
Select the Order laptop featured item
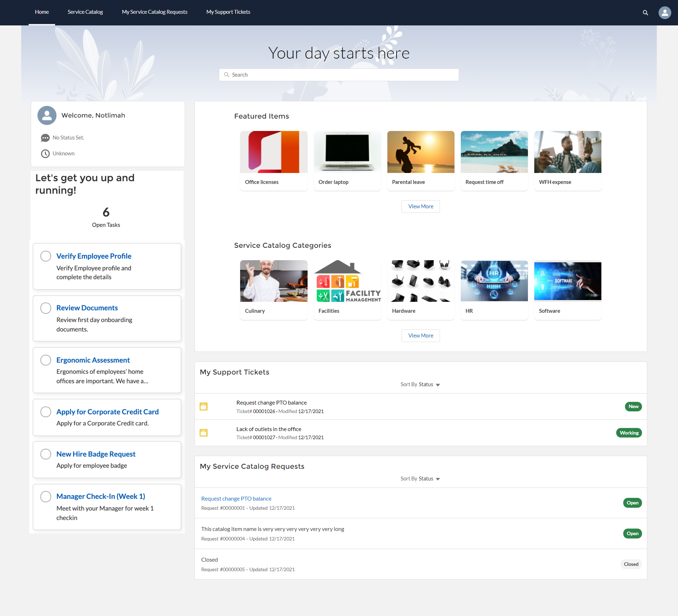347,161
